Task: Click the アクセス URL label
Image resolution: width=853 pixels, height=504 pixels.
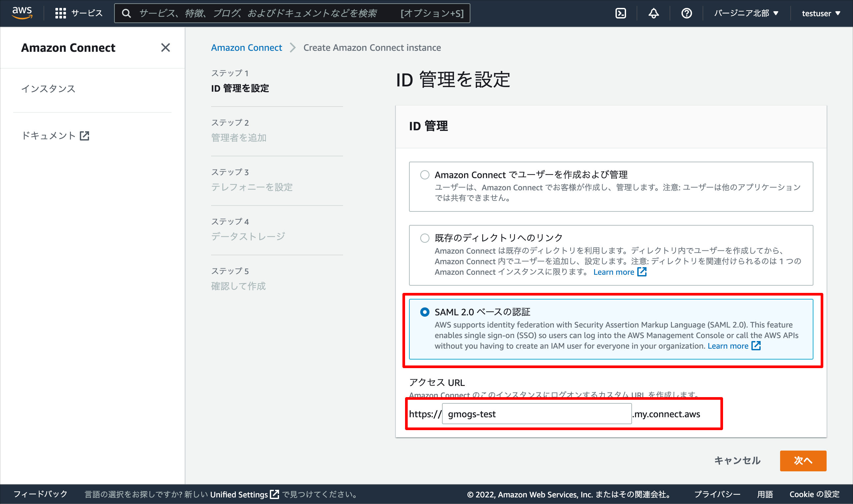Action: [x=437, y=382]
